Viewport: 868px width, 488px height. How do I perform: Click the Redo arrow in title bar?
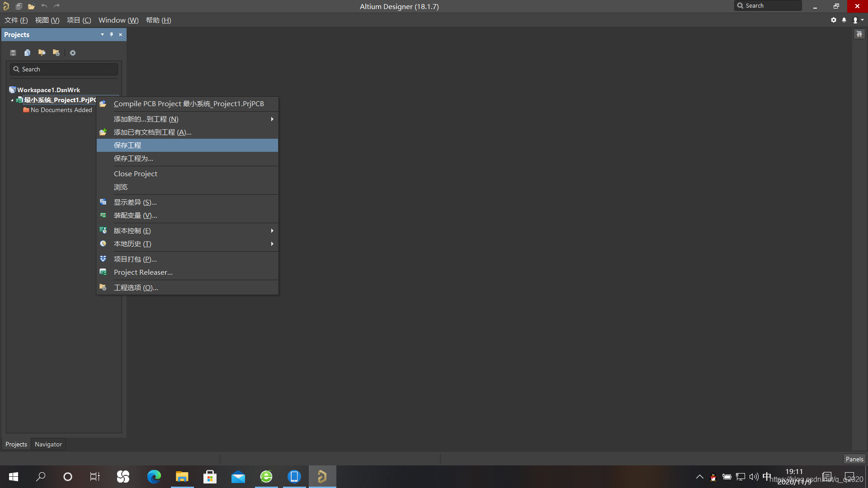57,6
